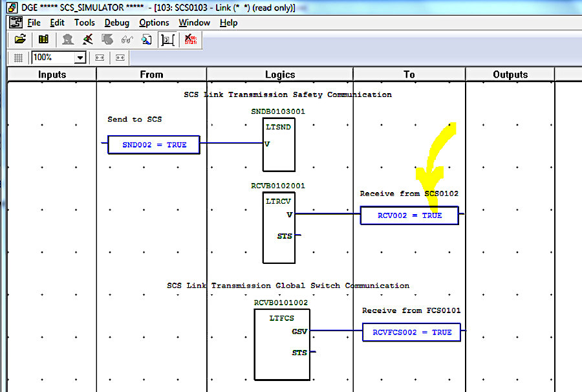Click the grayed spectacles icon

pos(127,39)
